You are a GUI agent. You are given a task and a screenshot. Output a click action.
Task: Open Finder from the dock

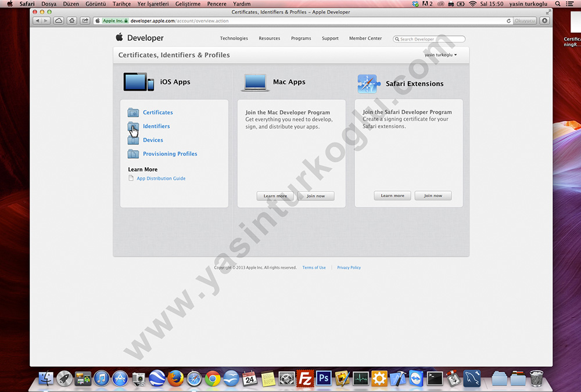46,378
